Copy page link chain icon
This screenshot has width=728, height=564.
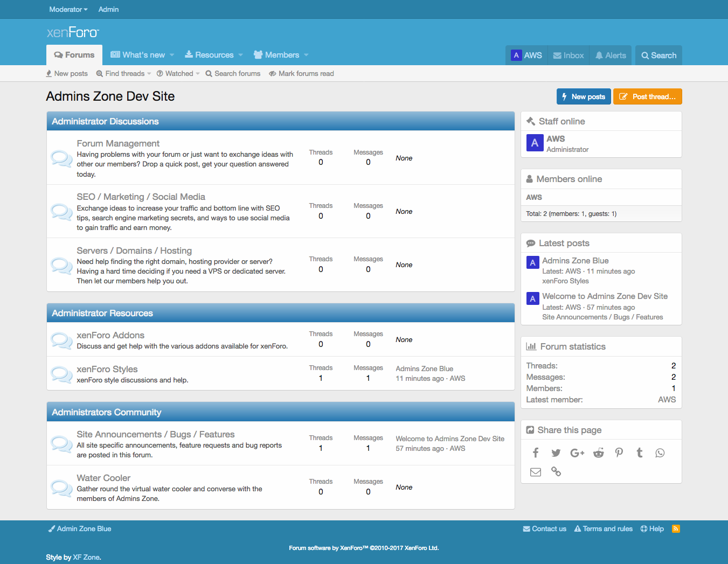coord(556,472)
